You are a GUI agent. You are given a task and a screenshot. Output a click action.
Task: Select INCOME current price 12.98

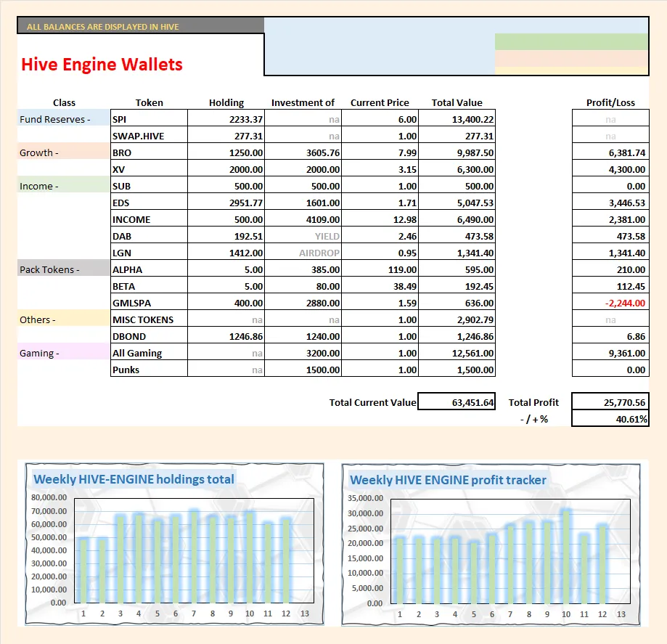tap(380, 219)
